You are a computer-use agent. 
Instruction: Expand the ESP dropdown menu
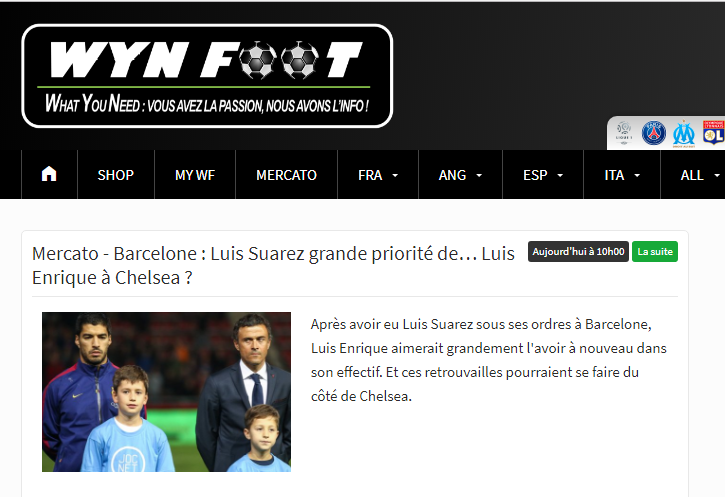[x=543, y=175]
